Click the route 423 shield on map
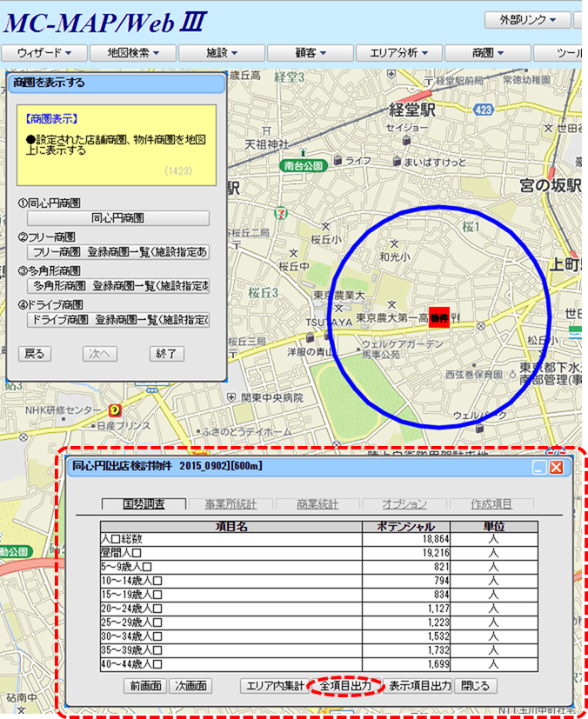The image size is (588, 719). pyautogui.click(x=483, y=110)
